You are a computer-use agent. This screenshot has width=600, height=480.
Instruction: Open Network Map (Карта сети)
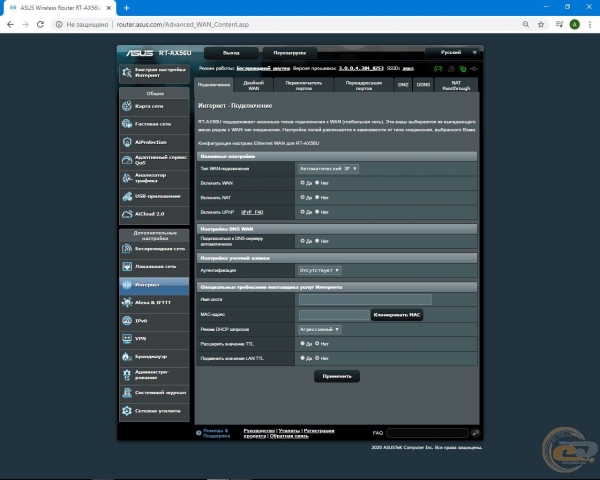[154, 106]
